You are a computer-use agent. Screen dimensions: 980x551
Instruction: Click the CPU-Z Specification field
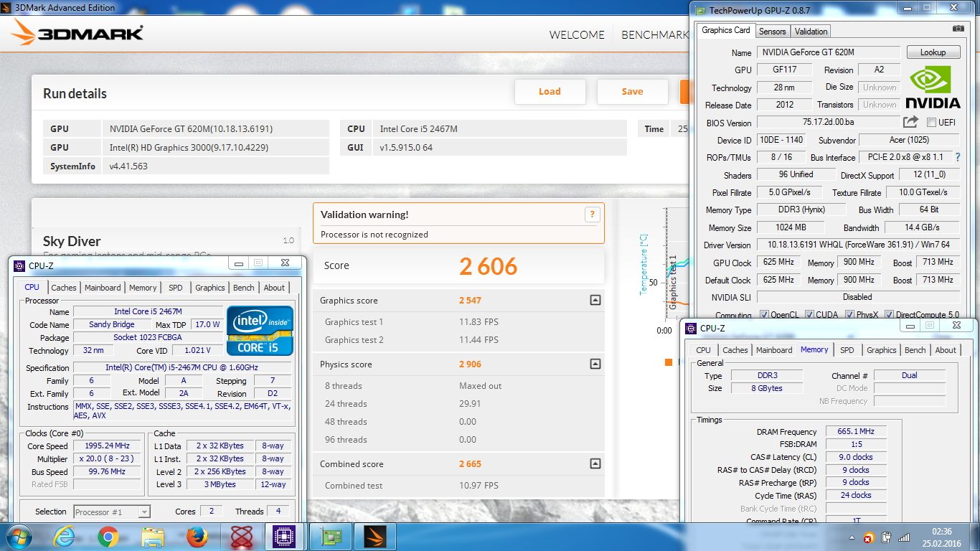click(x=182, y=368)
